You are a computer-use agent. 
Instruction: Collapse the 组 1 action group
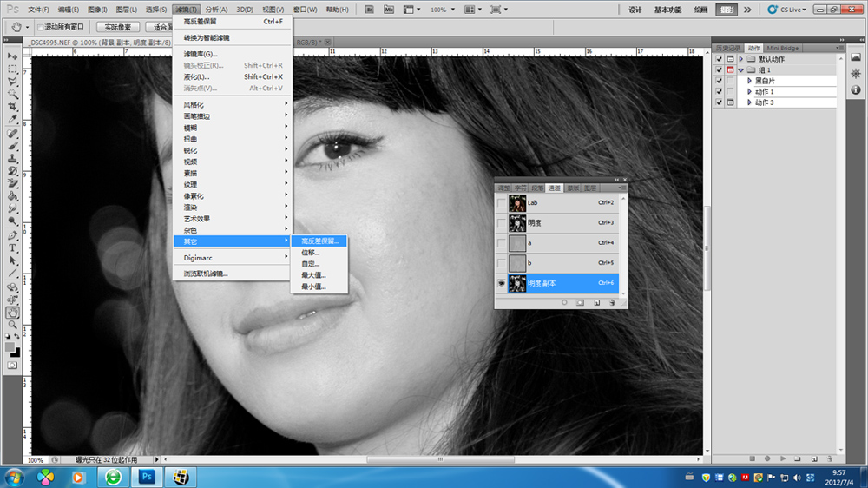pos(740,70)
